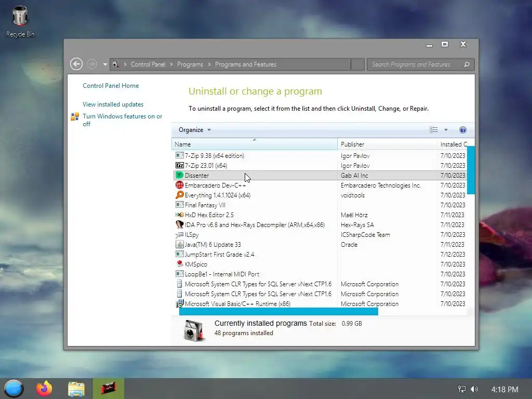
Task: Click Control Panel breadcrumb
Action: [148, 64]
